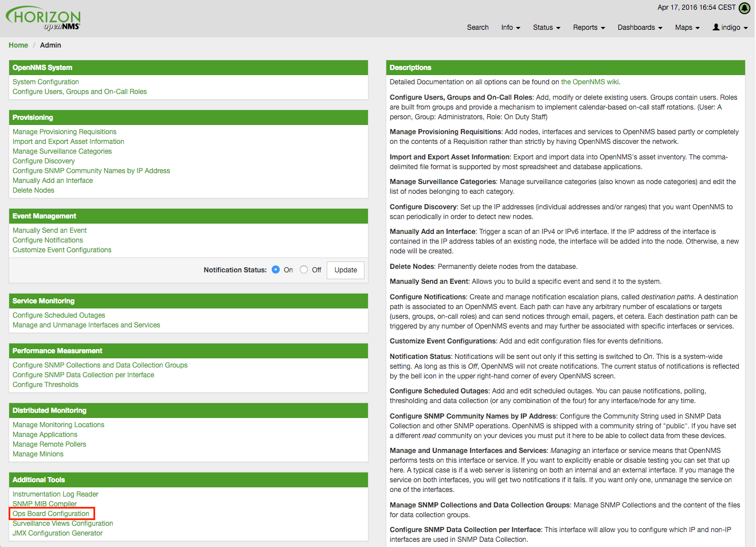Open the indigo user menu
Image resolution: width=756 pixels, height=547 pixels.
click(729, 27)
